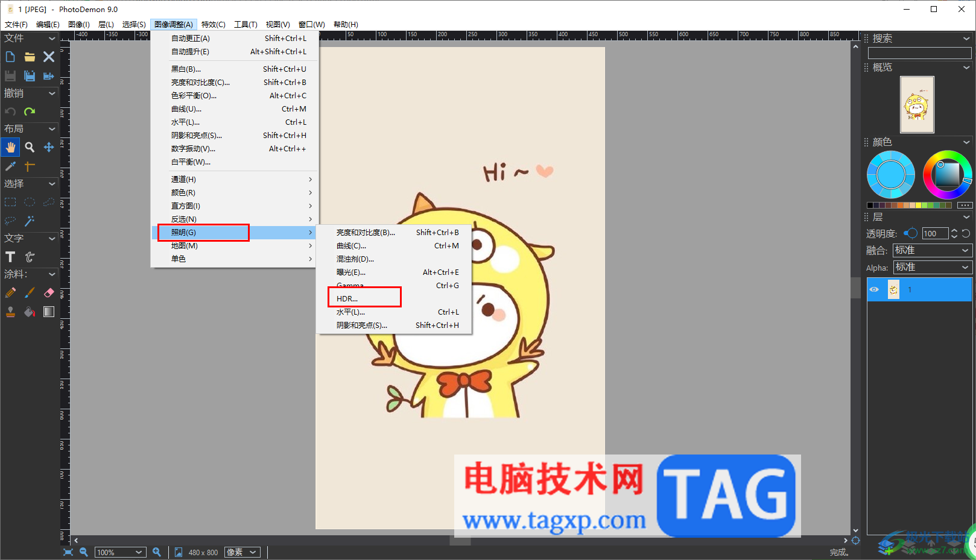Click the opacity value field showing 100
This screenshot has height=560, width=976.
(935, 234)
